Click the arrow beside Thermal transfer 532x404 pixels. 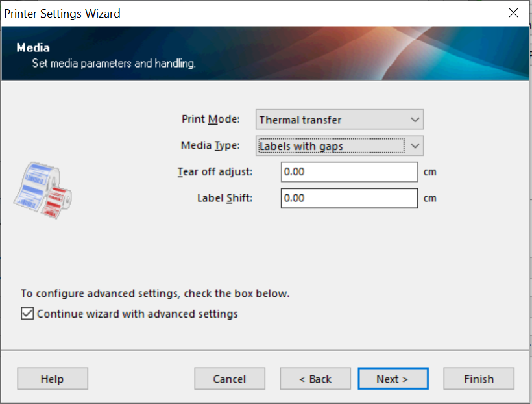click(416, 120)
